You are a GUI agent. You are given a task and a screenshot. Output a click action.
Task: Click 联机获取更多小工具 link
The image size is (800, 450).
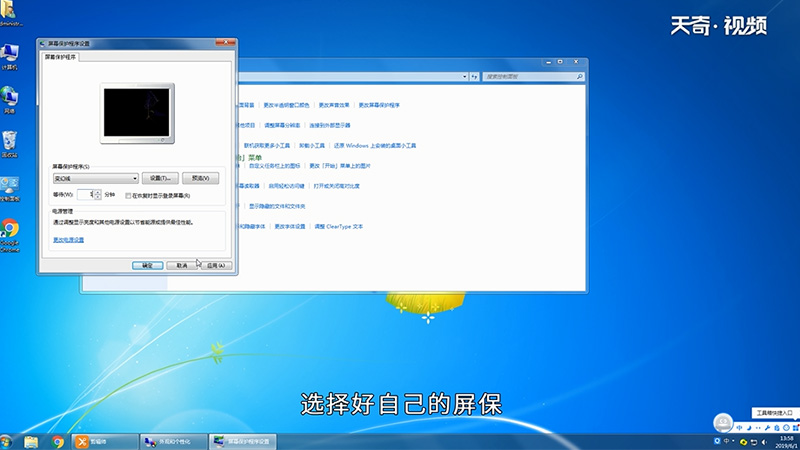(266, 145)
